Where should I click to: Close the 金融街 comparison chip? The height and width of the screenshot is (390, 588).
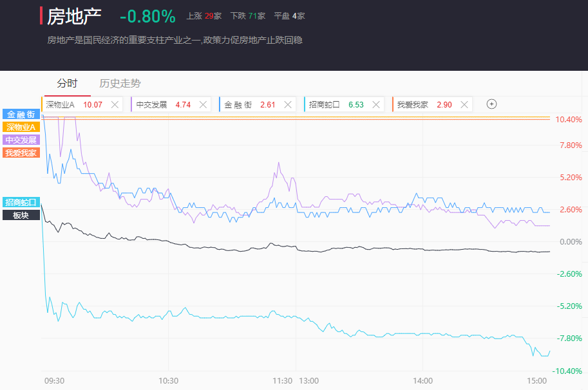coord(288,105)
